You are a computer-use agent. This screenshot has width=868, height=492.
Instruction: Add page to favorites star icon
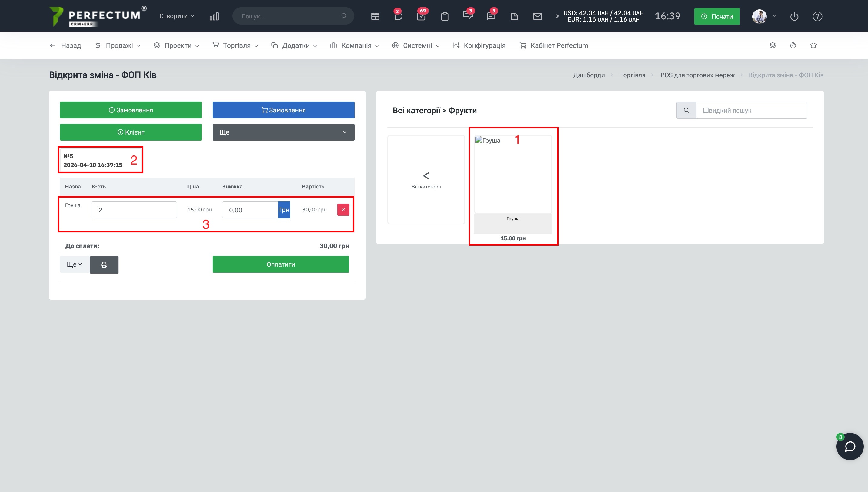(813, 45)
